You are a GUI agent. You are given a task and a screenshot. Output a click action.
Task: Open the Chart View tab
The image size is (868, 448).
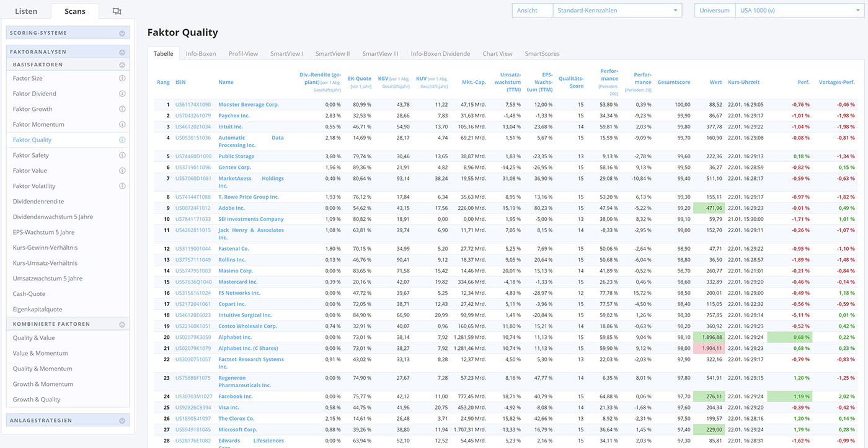pos(497,54)
